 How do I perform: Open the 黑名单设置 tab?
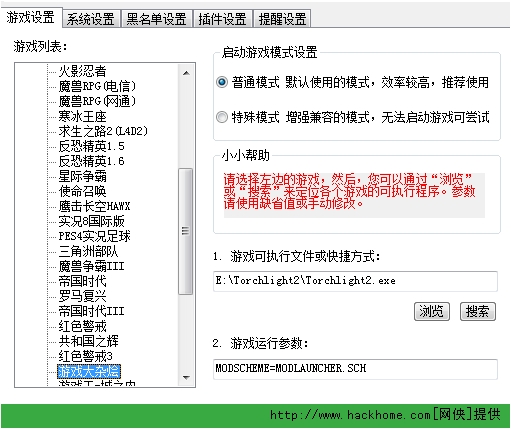tap(156, 19)
